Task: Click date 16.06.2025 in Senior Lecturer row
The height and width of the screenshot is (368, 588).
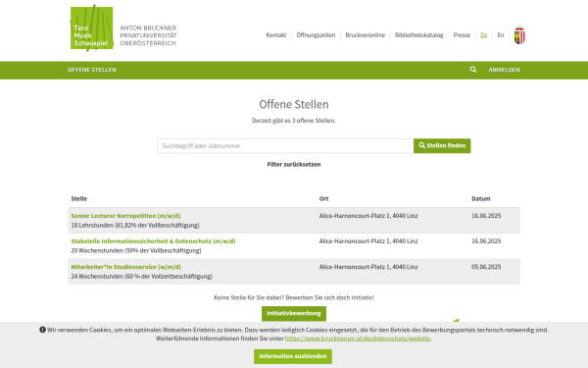Action: point(486,216)
